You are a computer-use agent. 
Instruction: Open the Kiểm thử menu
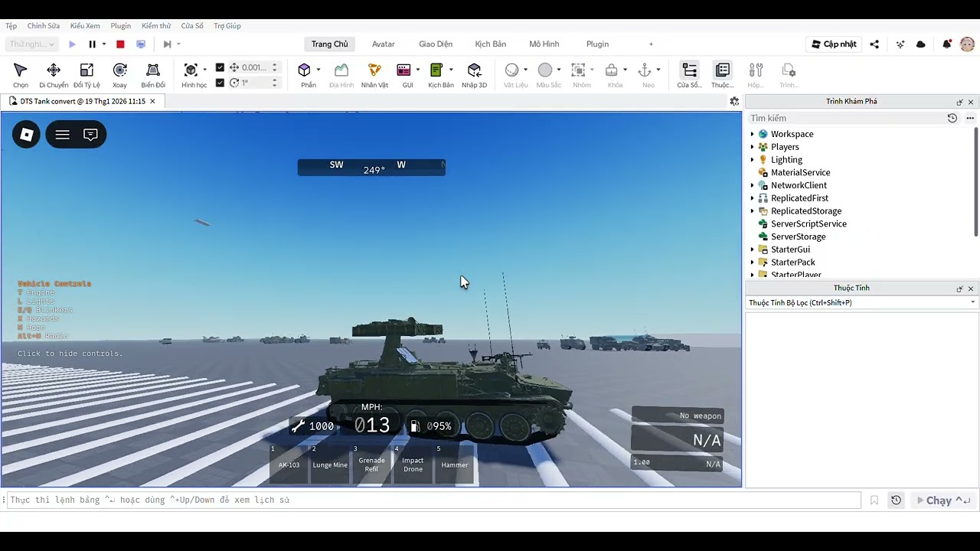point(156,26)
